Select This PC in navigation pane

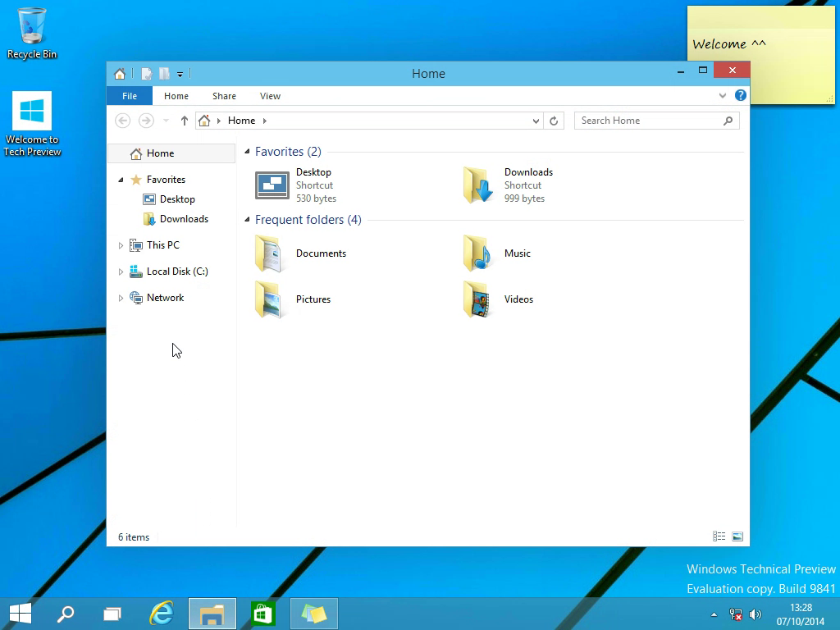coord(163,244)
